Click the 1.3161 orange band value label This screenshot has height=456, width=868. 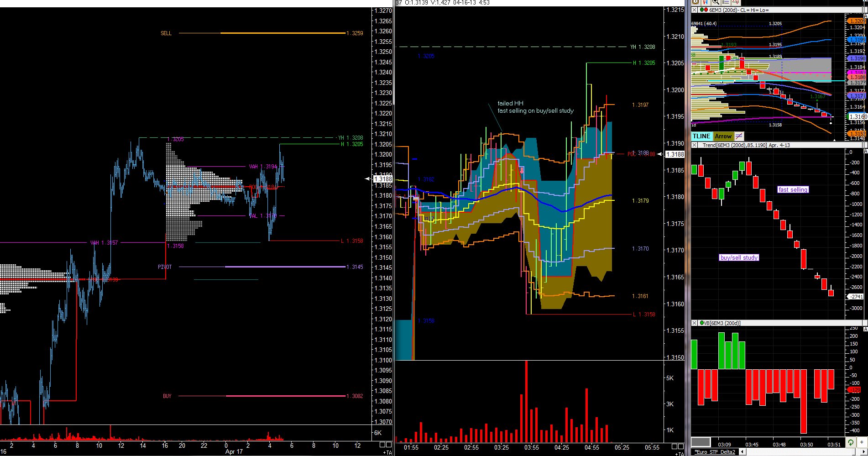[640, 296]
